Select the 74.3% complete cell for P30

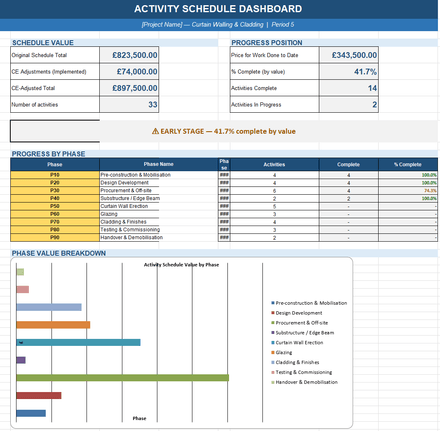pos(408,190)
